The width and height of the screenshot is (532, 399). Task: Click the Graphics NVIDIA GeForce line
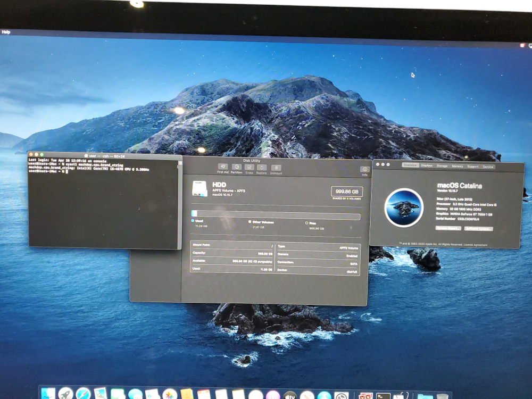[464, 214]
